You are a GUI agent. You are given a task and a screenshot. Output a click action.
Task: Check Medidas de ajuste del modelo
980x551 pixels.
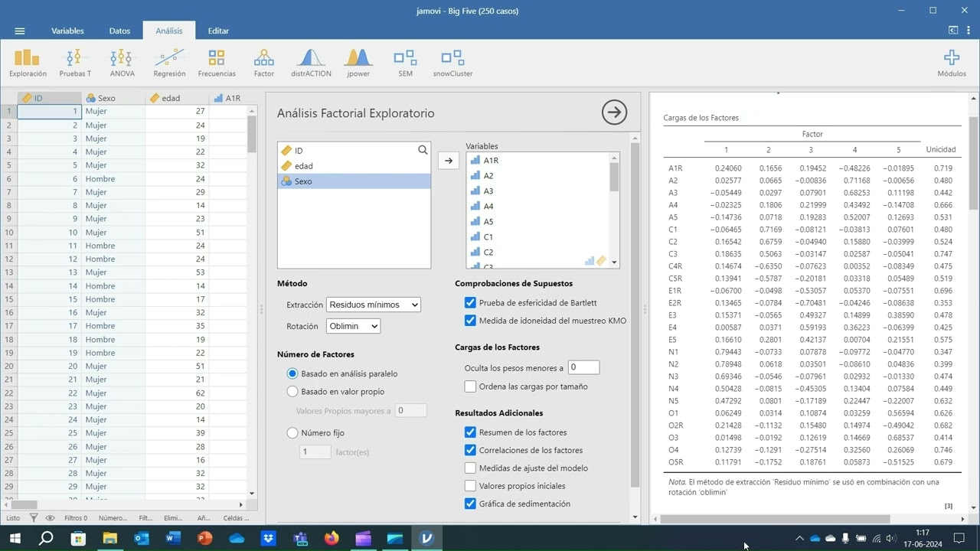[470, 468]
